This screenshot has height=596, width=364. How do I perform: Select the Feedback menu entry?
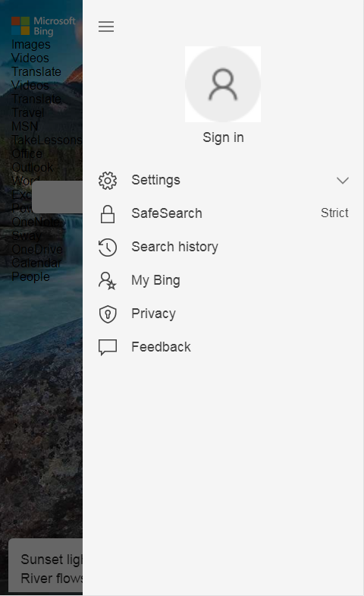(224, 347)
